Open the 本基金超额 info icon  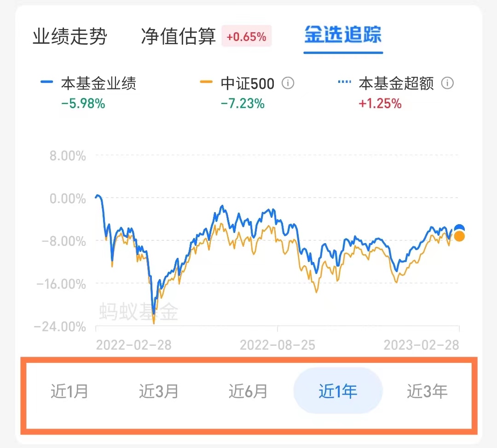click(447, 83)
